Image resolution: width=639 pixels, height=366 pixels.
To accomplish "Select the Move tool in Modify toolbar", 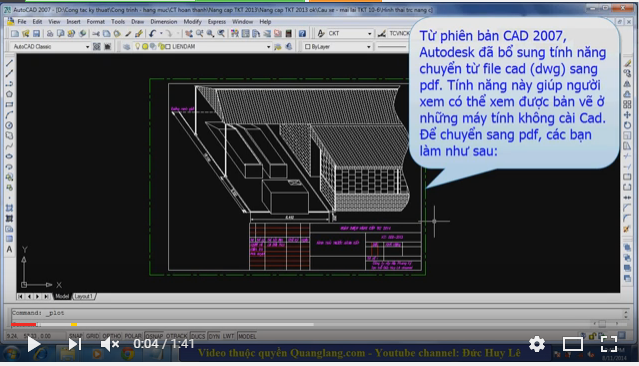I will click(x=628, y=115).
